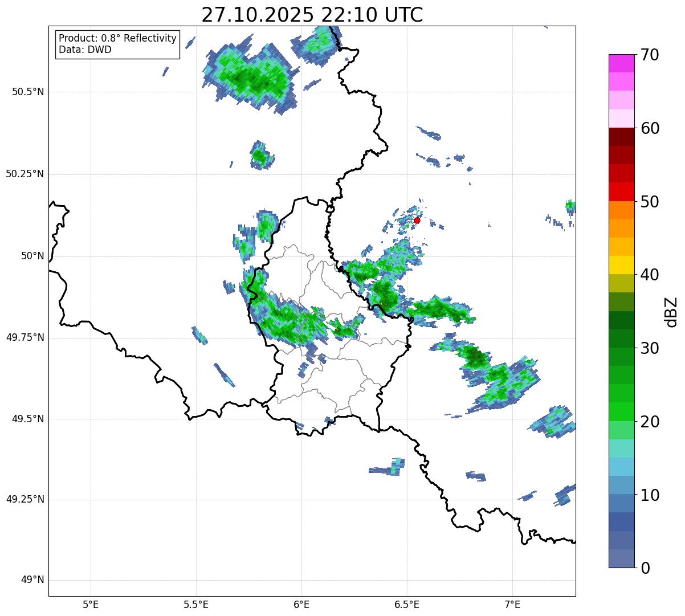Click the bright green colorbar segment above 20
Screen dimensions: 685x616
click(621, 412)
